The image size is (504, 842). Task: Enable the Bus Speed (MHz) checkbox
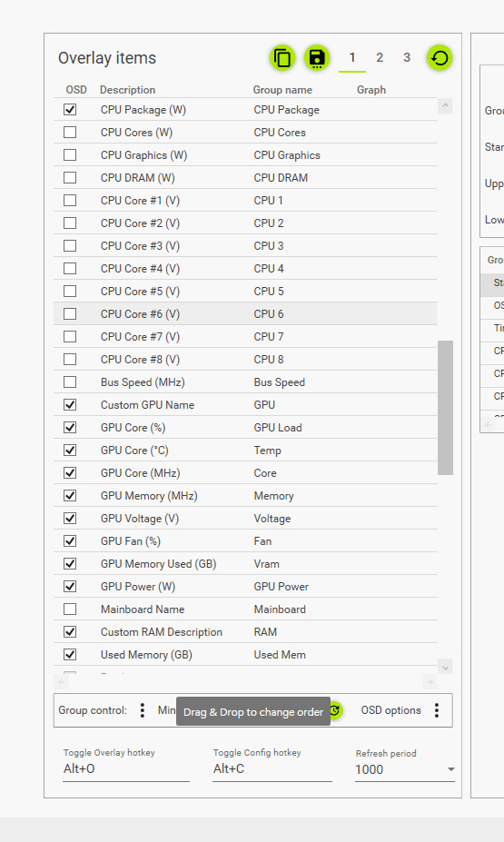pos(70,381)
